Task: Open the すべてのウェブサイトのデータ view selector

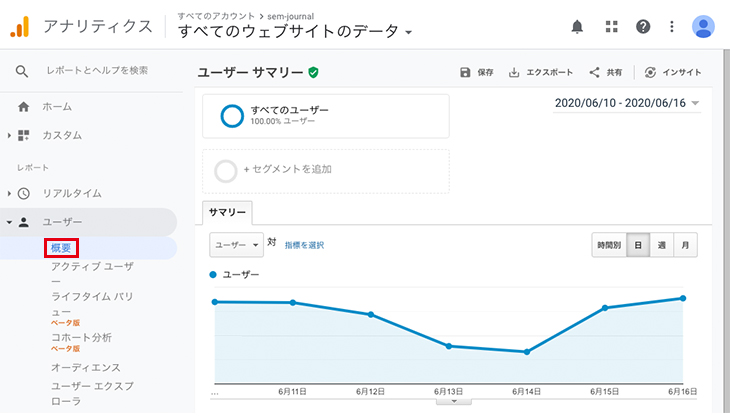Action: point(295,32)
